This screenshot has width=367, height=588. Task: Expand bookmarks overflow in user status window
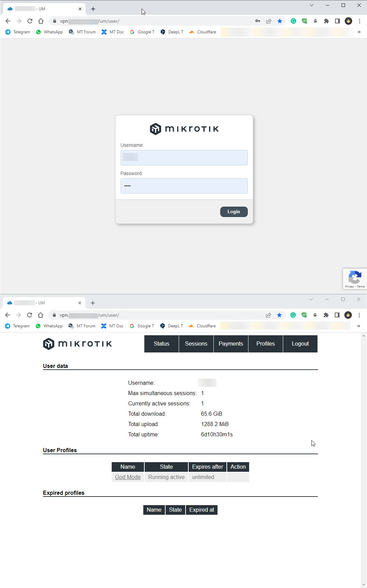[x=359, y=326]
